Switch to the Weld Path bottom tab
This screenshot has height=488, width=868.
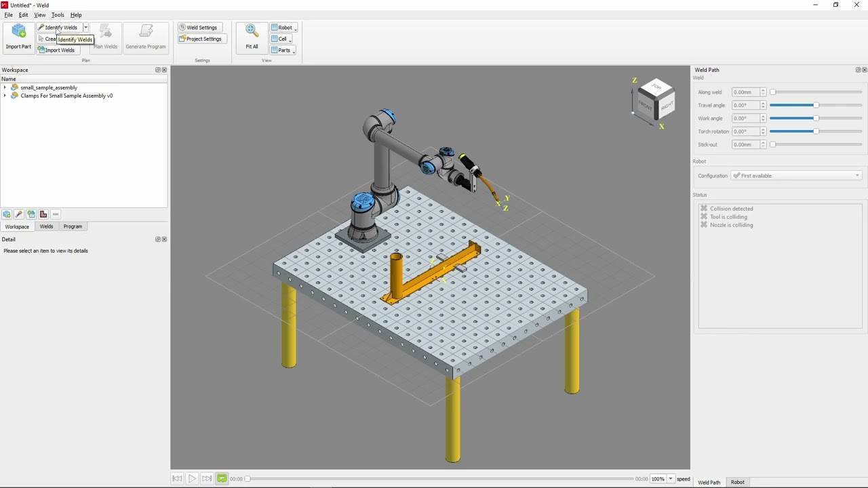click(x=709, y=483)
